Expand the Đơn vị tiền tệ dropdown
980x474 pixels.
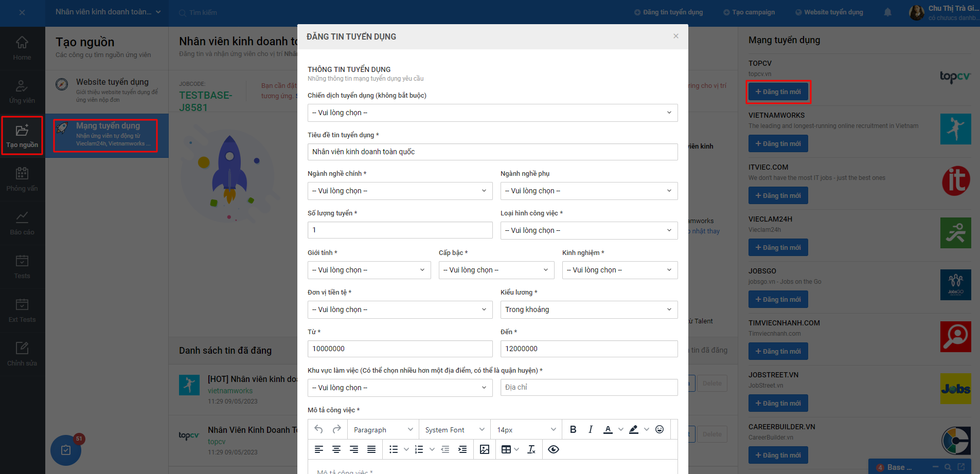pos(400,309)
